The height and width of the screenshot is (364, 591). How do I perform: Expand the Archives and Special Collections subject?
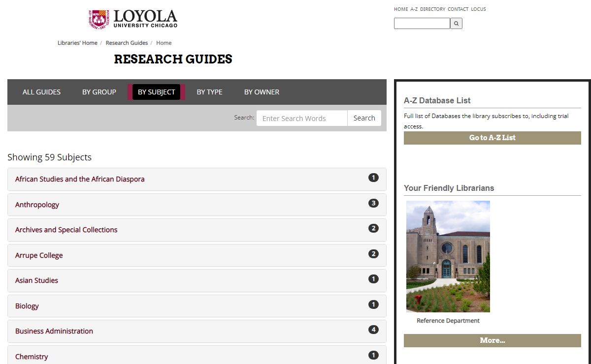[x=66, y=230]
